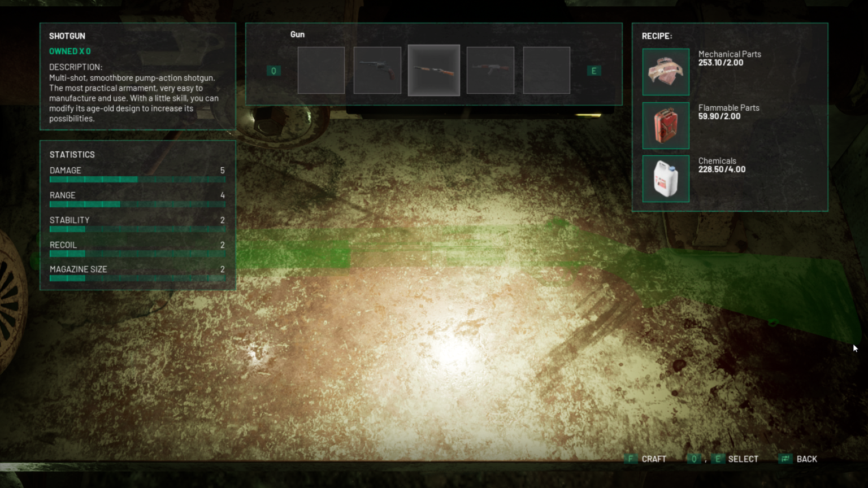Toggle the OWNED X 0 indicator
The height and width of the screenshot is (488, 868).
[70, 51]
